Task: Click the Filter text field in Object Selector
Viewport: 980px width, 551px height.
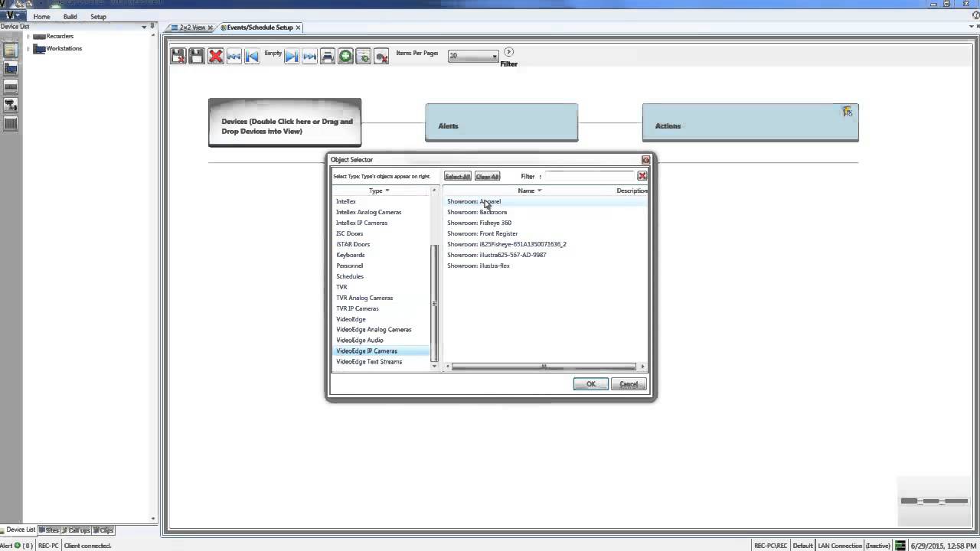Action: (x=590, y=176)
